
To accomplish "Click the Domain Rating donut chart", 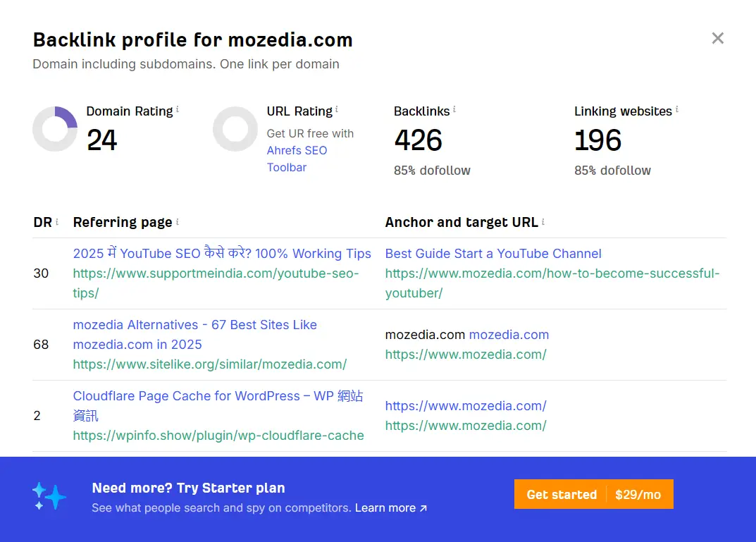I will tap(55, 129).
